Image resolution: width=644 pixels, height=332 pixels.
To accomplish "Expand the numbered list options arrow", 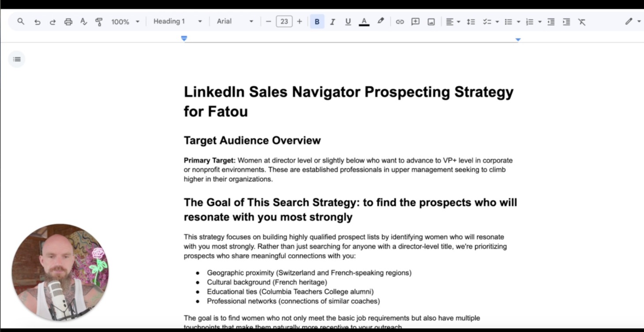I will pyautogui.click(x=539, y=22).
